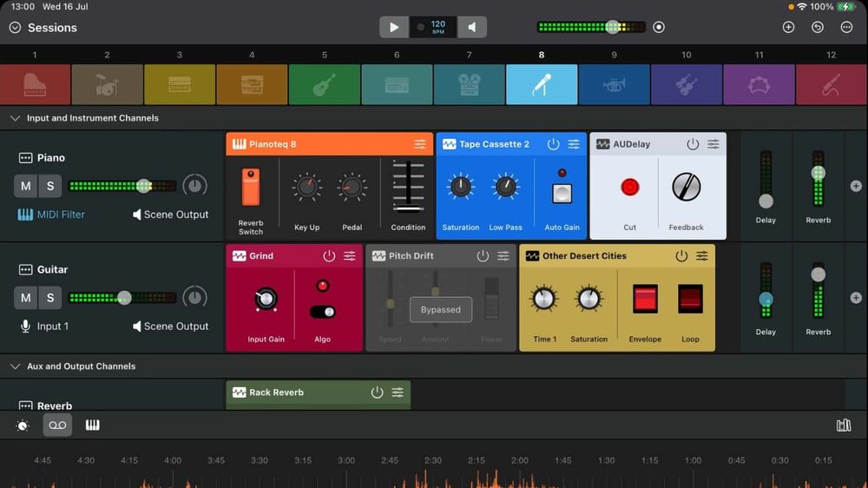The width and height of the screenshot is (868, 488).
Task: Toggle power on Other Desert Cities
Action: [681, 256]
